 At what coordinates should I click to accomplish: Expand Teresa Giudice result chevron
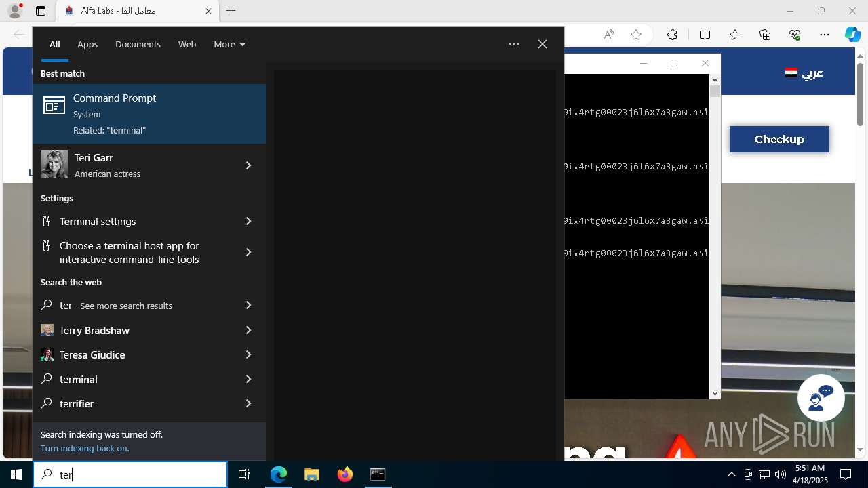click(x=248, y=354)
